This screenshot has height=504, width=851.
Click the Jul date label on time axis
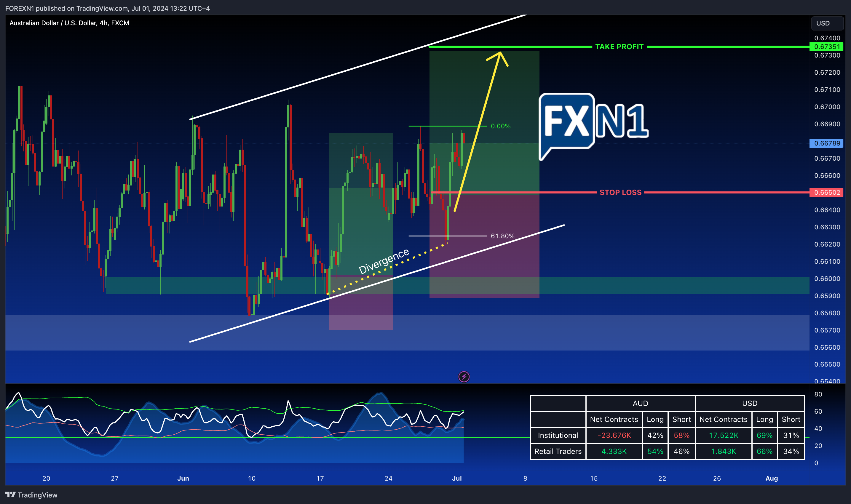[456, 478]
